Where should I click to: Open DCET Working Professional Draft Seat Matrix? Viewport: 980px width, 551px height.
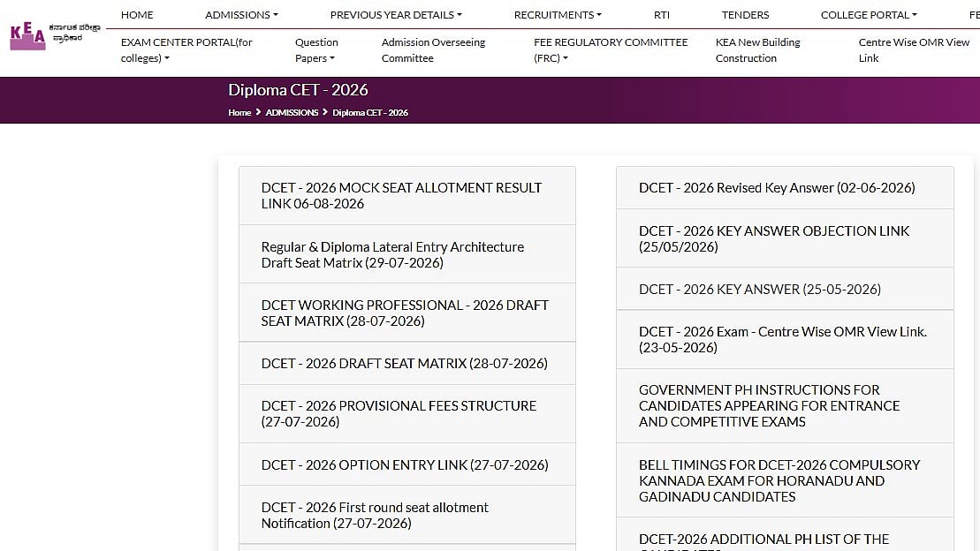click(x=406, y=313)
